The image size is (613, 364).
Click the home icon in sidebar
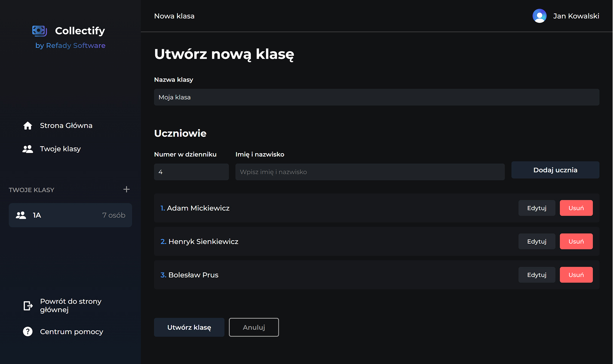click(28, 126)
